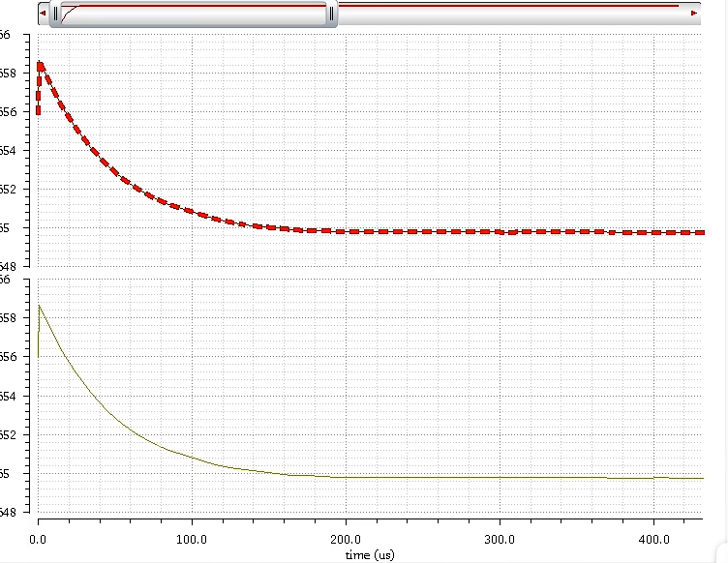Click the gap between upper and lower plots
728x563 pixels.
click(368, 272)
